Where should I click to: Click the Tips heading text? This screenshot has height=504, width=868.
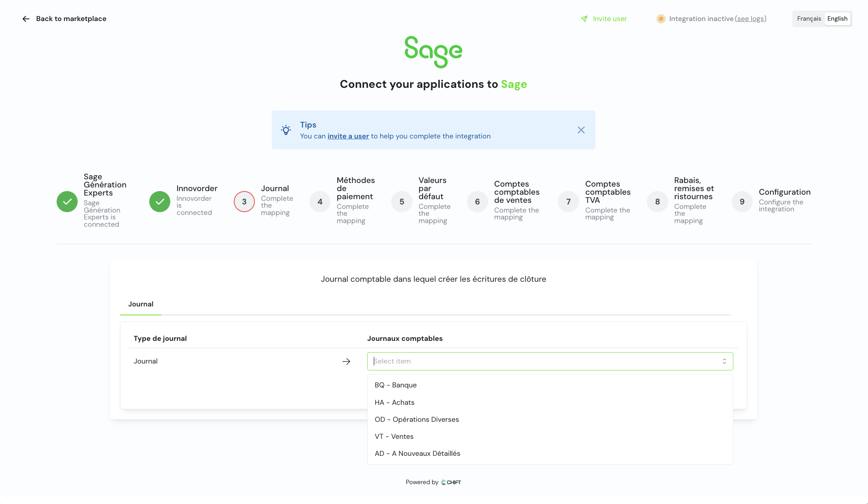click(x=308, y=125)
